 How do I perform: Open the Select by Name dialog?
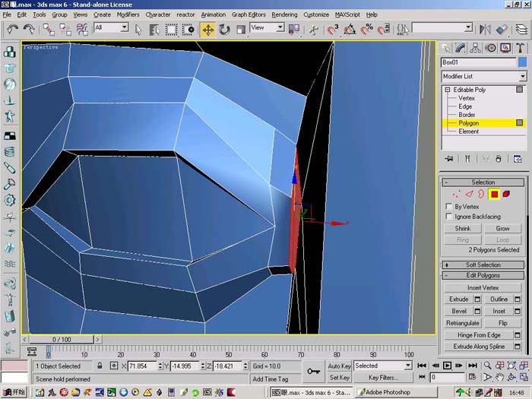click(154, 30)
